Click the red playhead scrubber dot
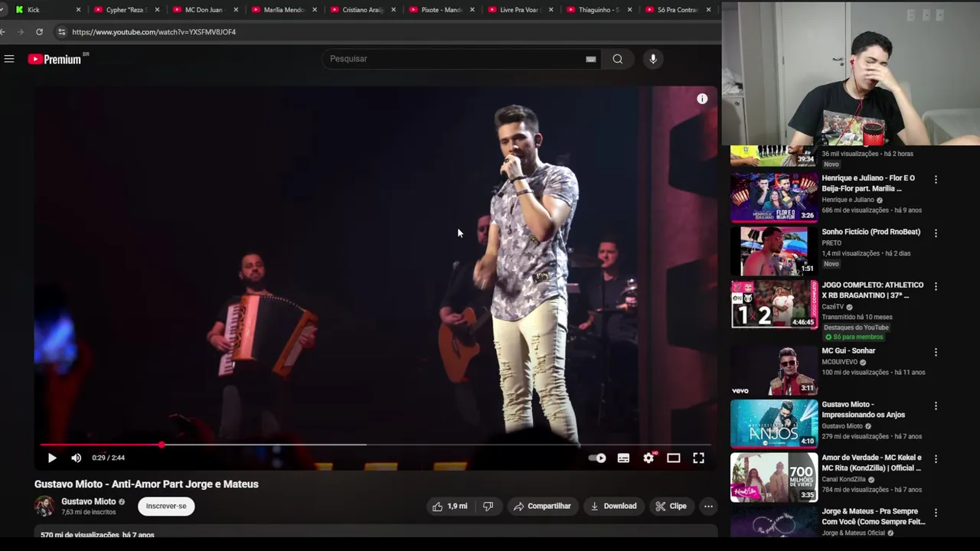 [x=162, y=445]
